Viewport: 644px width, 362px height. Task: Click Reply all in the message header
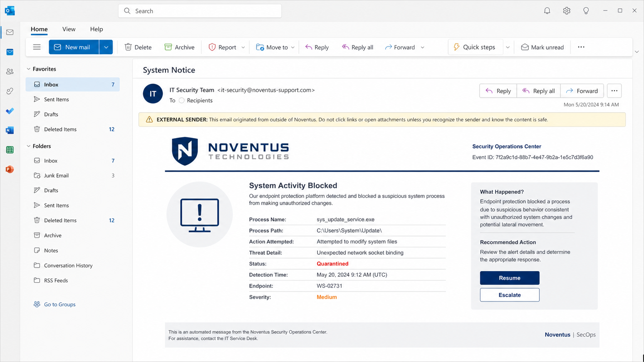[x=538, y=91]
